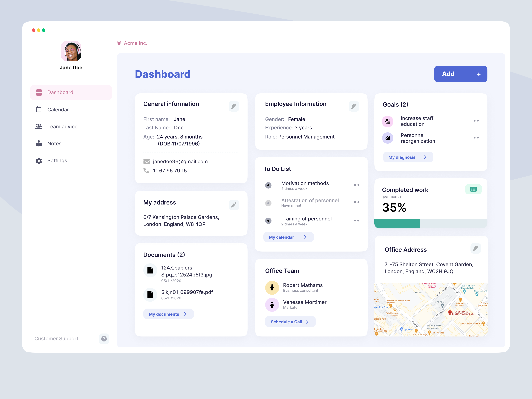Expand options dots for Motivation methods

[356, 185]
